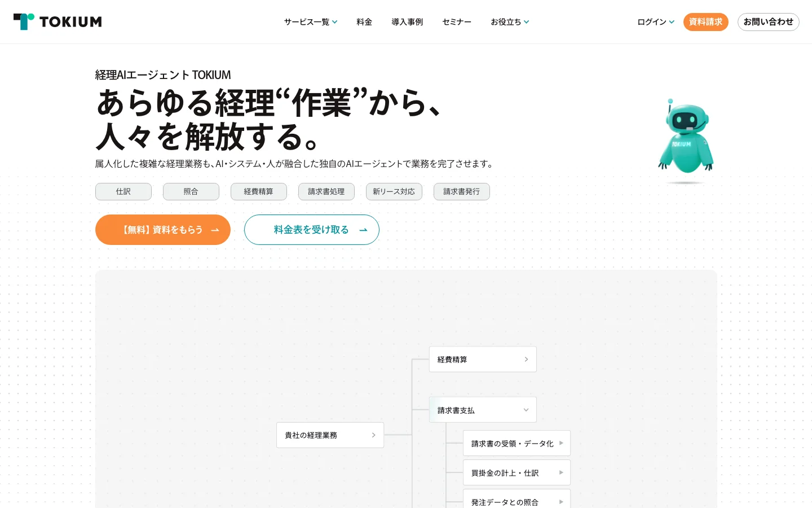
Task: Click the 【無料】資料をもらう button
Action: (163, 230)
